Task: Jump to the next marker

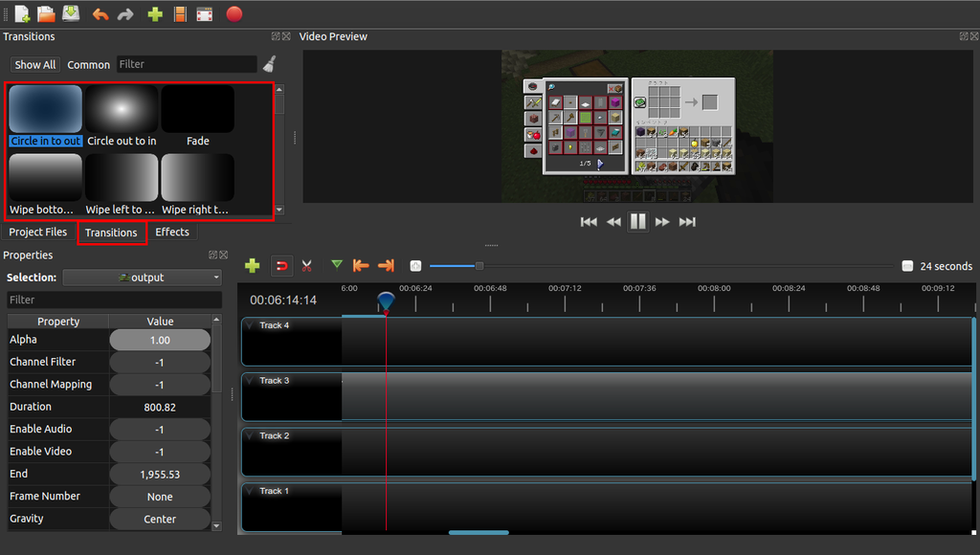Action: [x=387, y=266]
